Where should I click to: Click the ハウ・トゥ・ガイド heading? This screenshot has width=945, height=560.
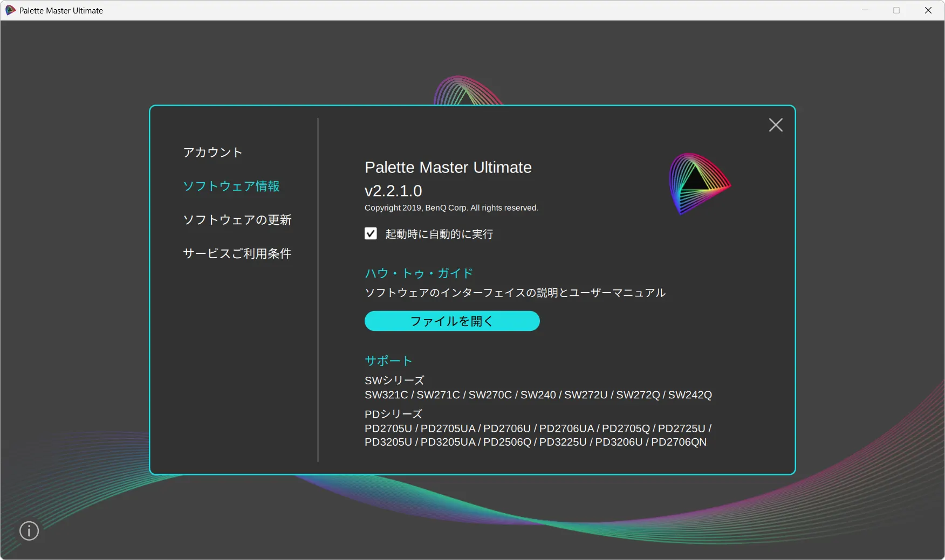pyautogui.click(x=419, y=273)
